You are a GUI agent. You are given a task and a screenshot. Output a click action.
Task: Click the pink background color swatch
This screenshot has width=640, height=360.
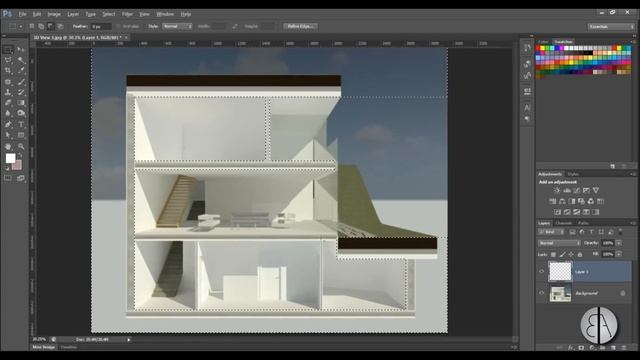pos(17,165)
